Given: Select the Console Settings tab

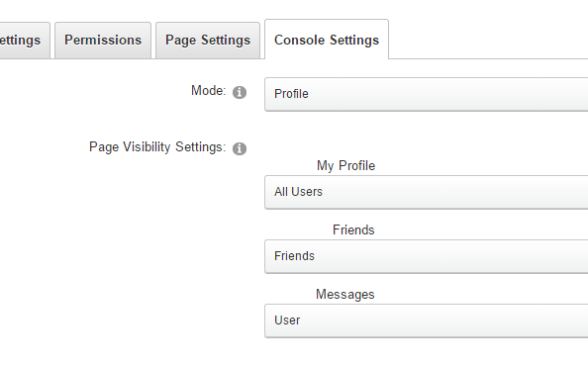Looking at the screenshot, I should pyautogui.click(x=327, y=40).
